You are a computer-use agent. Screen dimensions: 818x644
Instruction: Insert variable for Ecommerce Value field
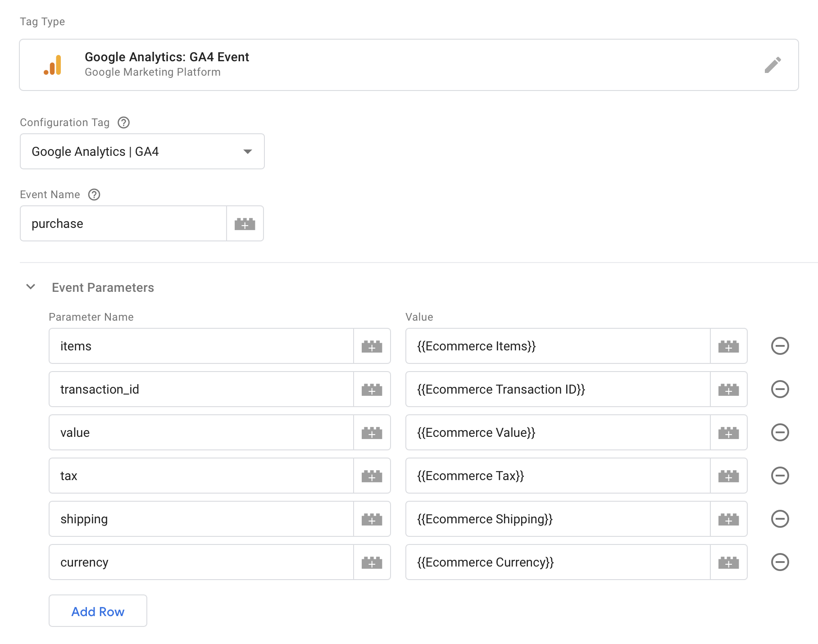pyautogui.click(x=729, y=433)
